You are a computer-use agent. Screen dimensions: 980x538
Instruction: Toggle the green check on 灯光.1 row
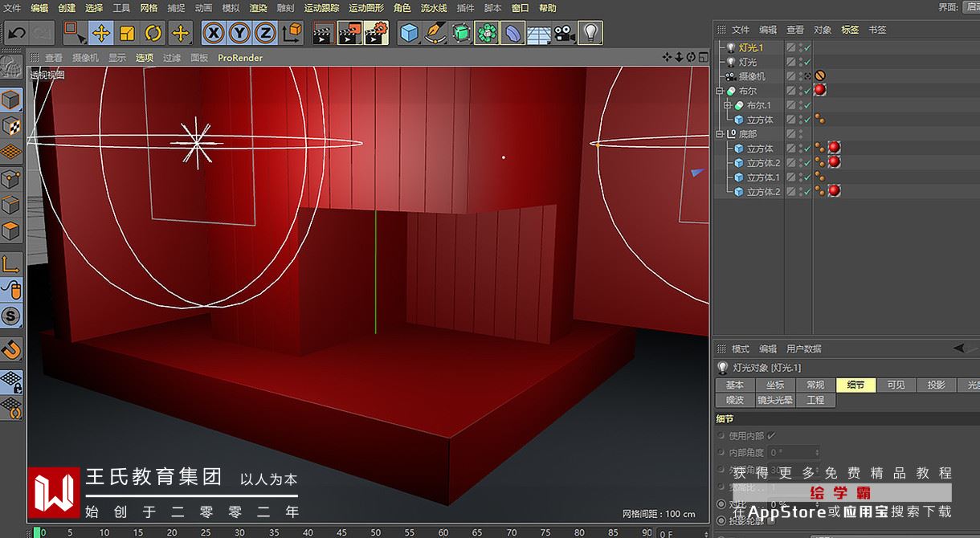pyautogui.click(x=806, y=48)
